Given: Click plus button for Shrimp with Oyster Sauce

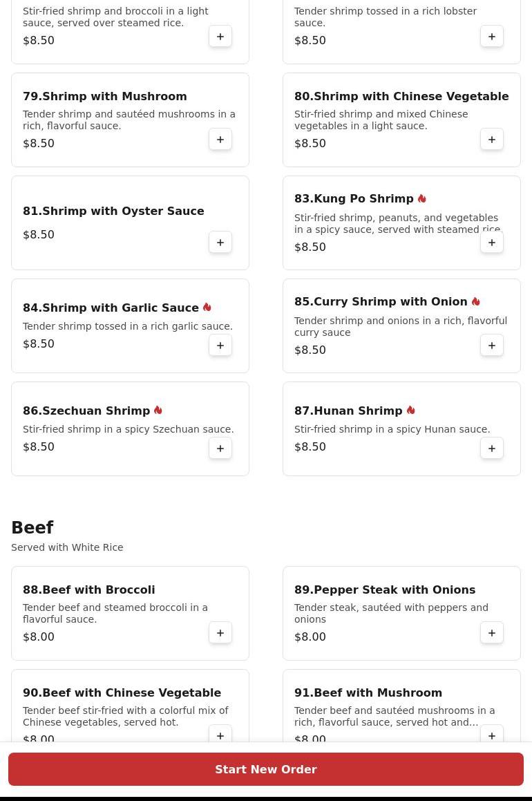Looking at the screenshot, I should [x=220, y=243].
